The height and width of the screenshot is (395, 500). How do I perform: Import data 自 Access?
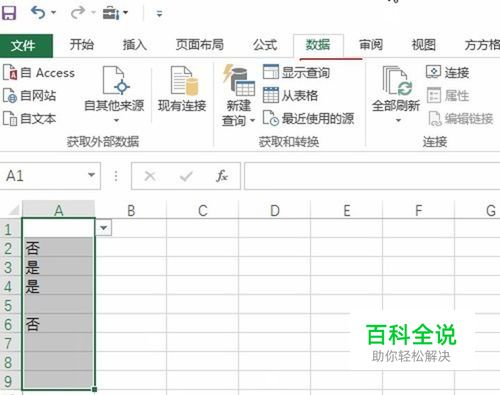(39, 73)
